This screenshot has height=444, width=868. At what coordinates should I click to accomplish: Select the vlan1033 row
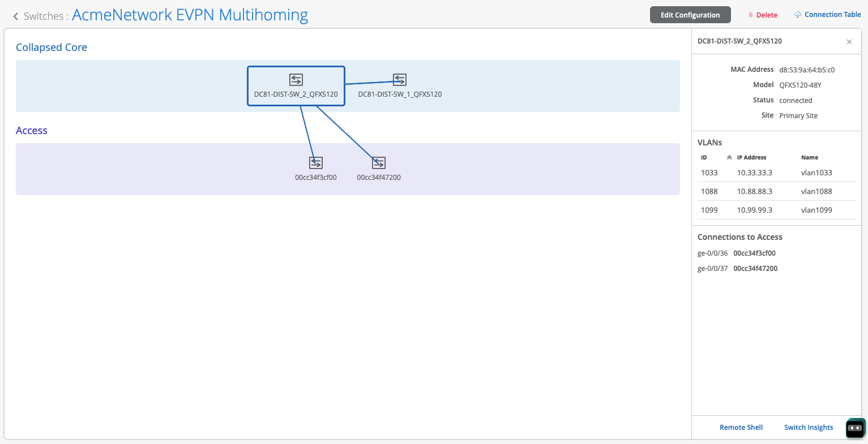[776, 173]
